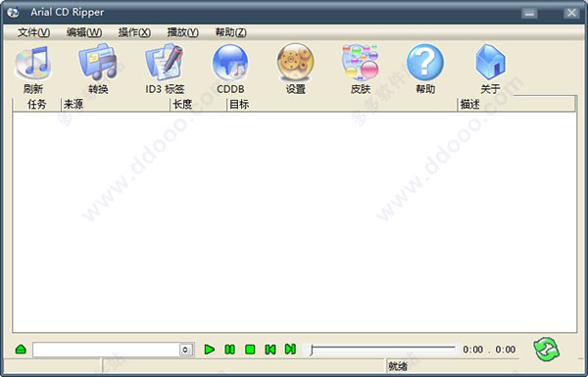Start conversion with the 转换 icon

tap(98, 63)
